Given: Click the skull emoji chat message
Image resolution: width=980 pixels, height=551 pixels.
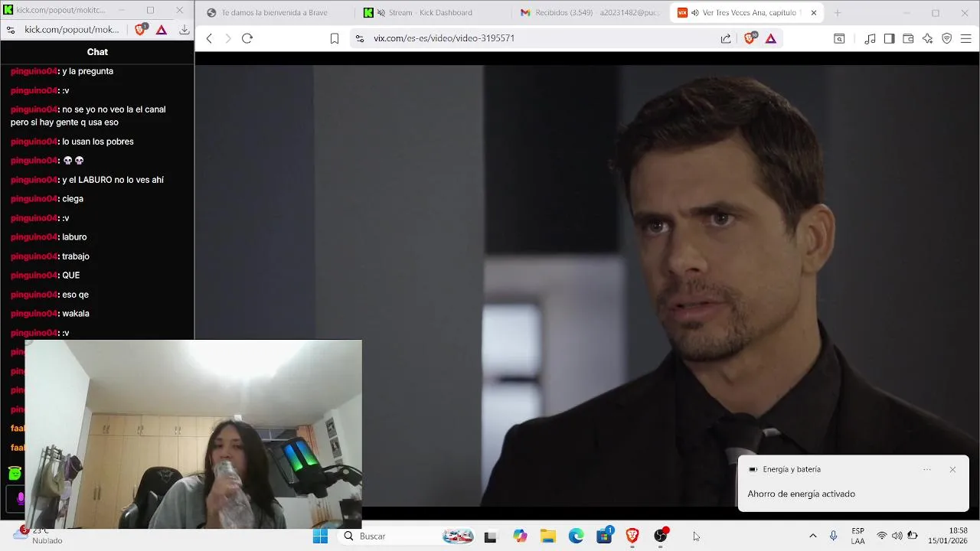Looking at the screenshot, I should point(73,161).
